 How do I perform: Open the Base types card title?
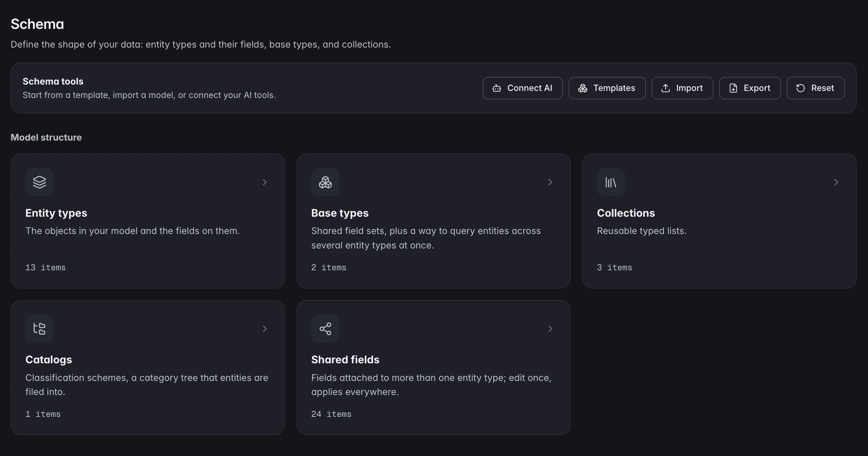(340, 213)
